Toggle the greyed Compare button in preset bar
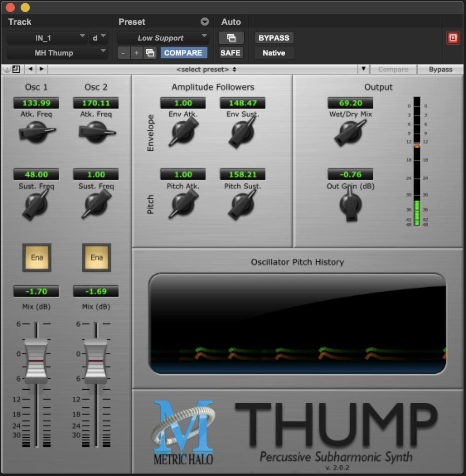Viewport: 466px width, 476px height. click(x=393, y=69)
